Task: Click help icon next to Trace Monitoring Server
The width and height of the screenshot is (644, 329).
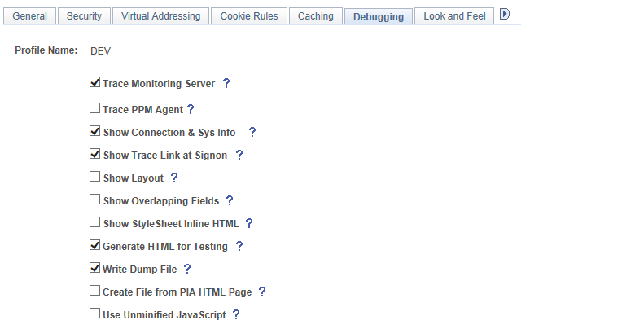Action: [x=226, y=84]
